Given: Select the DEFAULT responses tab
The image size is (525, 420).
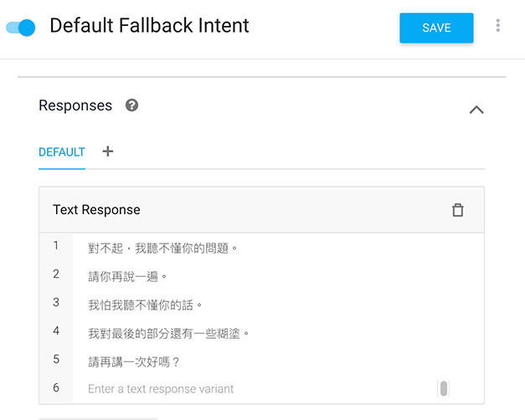Looking at the screenshot, I should click(62, 152).
